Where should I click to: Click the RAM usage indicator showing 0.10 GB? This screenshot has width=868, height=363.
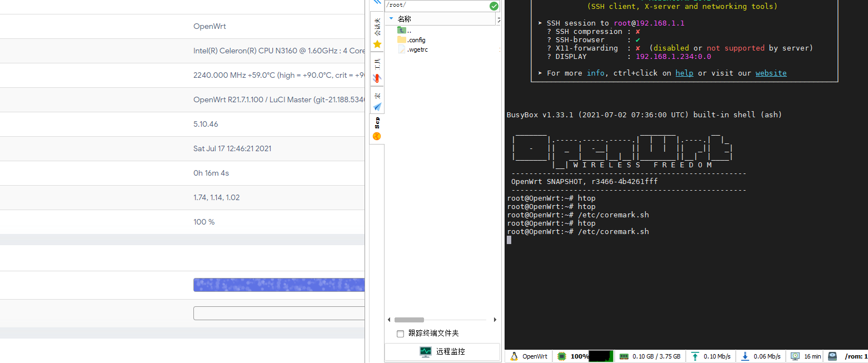coord(649,356)
